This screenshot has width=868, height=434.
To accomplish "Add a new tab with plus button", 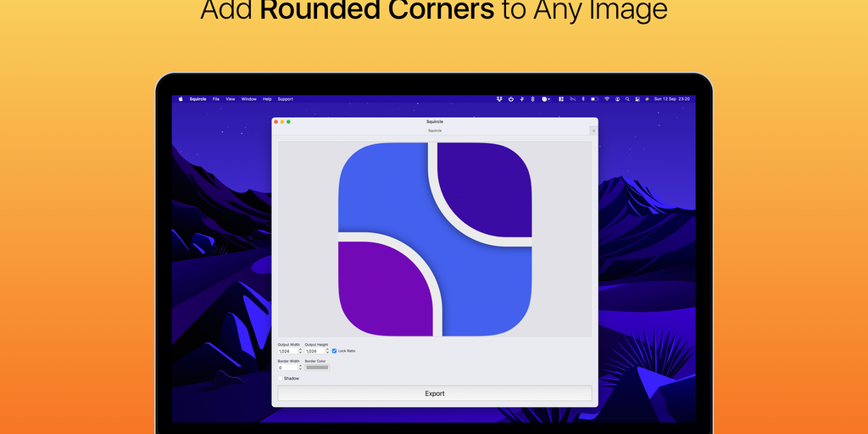I will click(593, 131).
